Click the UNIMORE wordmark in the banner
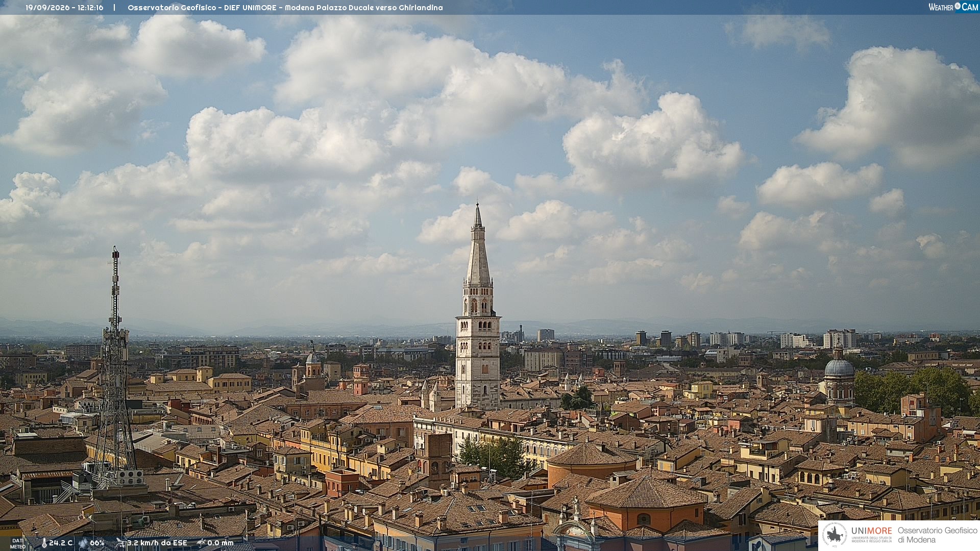This screenshot has width=980, height=551. point(871,531)
